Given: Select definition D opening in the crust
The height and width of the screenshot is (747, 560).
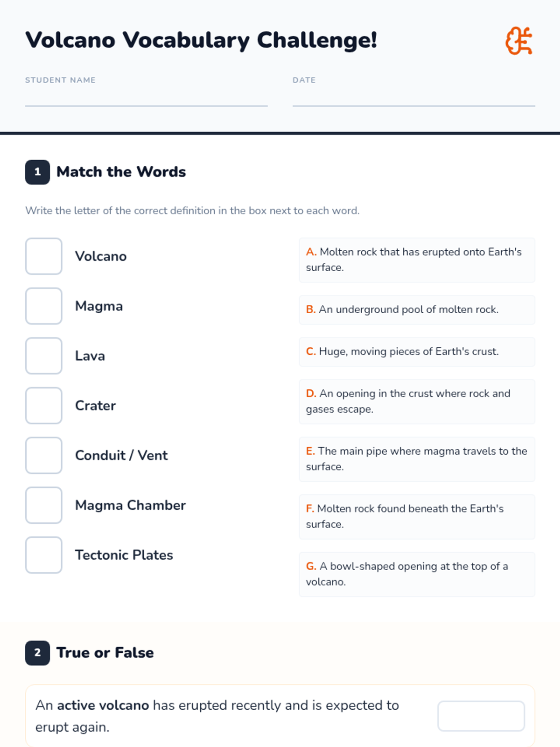Looking at the screenshot, I should (x=417, y=402).
